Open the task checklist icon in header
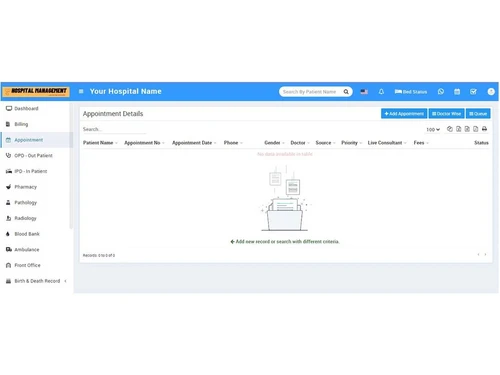Screen dimensions: 500x375 (x=473, y=92)
